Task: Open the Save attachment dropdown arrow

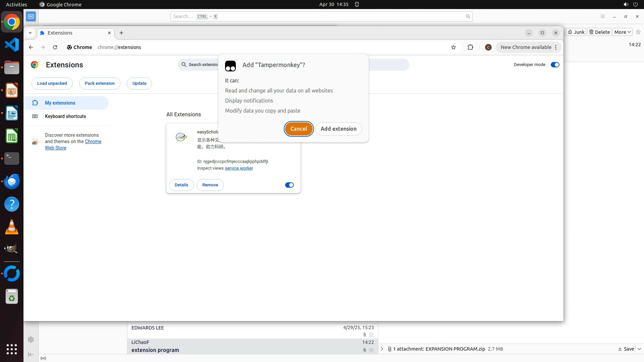Action: 639,349
